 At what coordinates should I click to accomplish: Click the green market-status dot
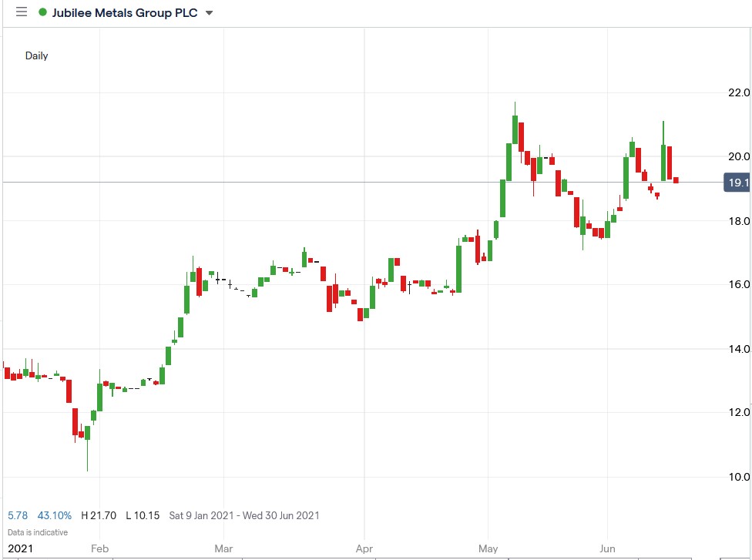click(44, 12)
